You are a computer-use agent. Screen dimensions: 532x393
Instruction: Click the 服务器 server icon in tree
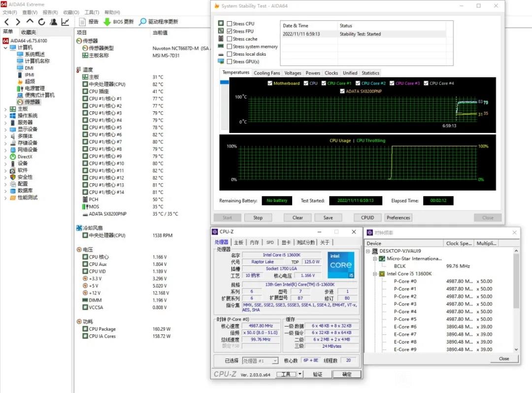click(13, 123)
